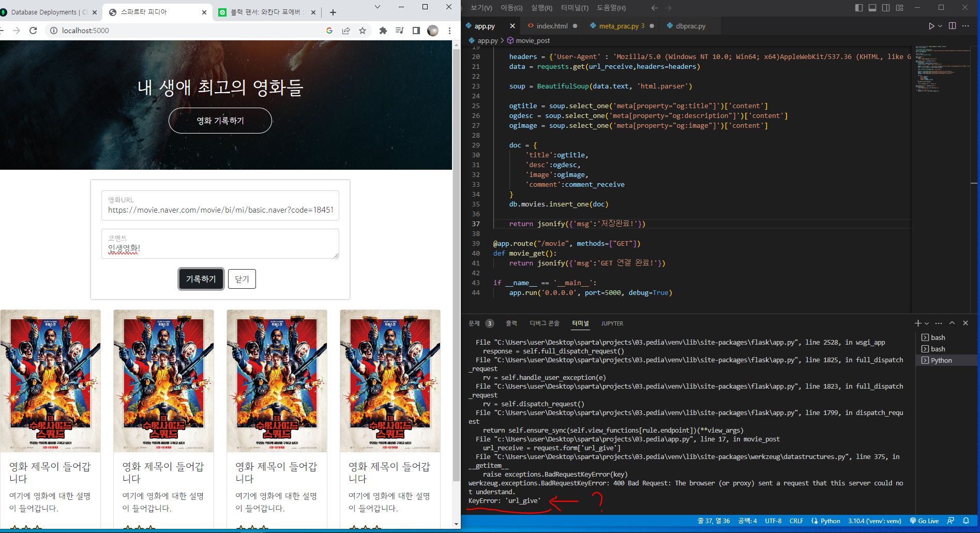This screenshot has height=533, width=980.
Task: Toggle VS Code primary side bar
Action: tap(859, 8)
